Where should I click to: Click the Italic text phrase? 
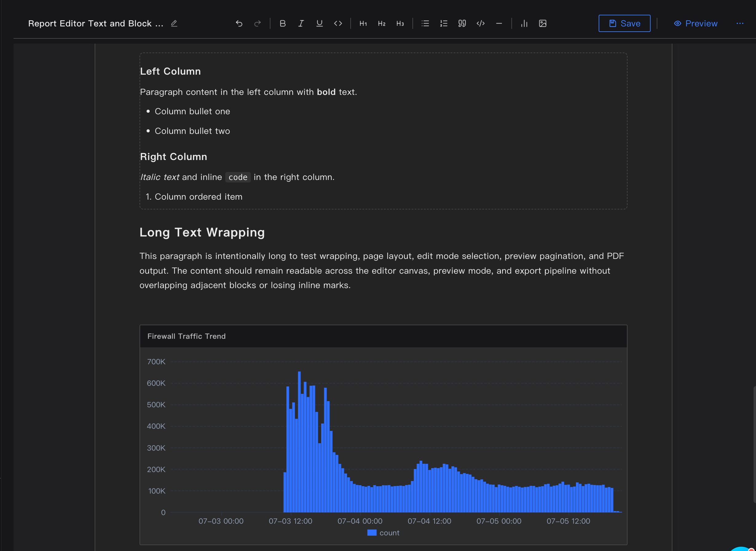click(160, 177)
